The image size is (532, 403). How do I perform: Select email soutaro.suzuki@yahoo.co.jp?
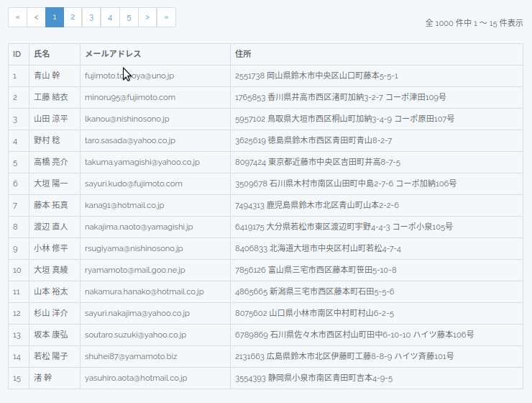[135, 335]
